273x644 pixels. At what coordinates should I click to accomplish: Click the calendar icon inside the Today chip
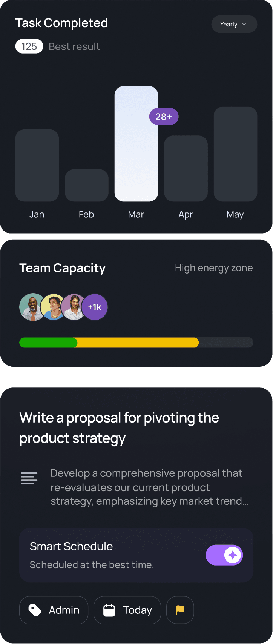109,610
